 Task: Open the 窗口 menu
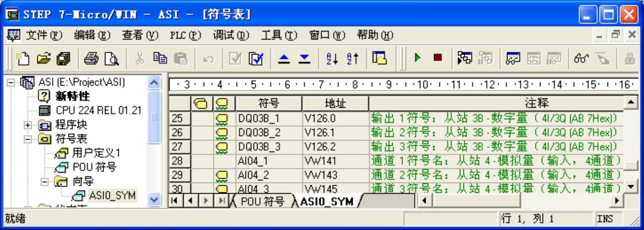pyautogui.click(x=327, y=35)
